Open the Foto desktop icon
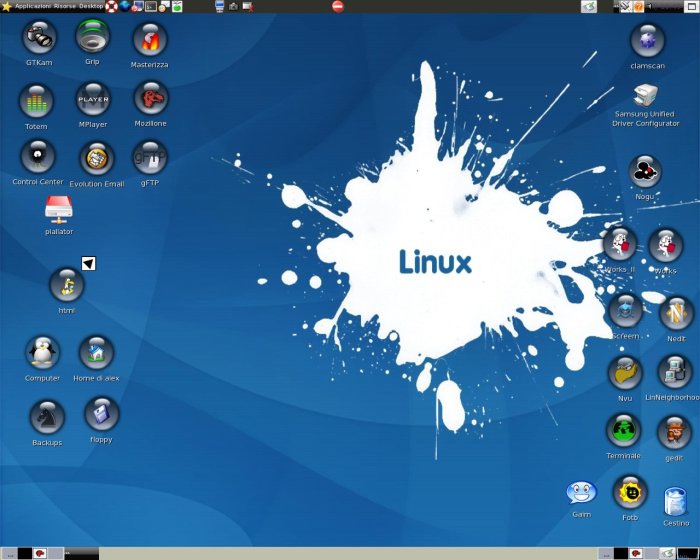The width and height of the screenshot is (700, 560). (630, 493)
